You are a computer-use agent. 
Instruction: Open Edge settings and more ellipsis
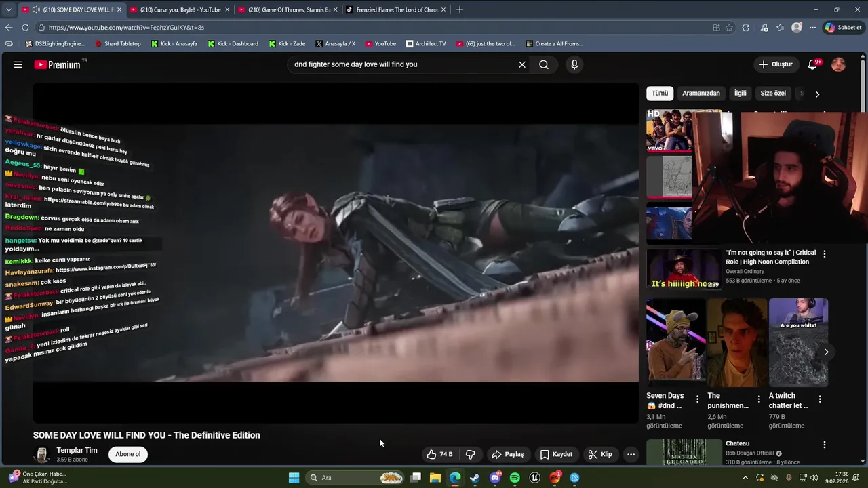[x=813, y=28]
